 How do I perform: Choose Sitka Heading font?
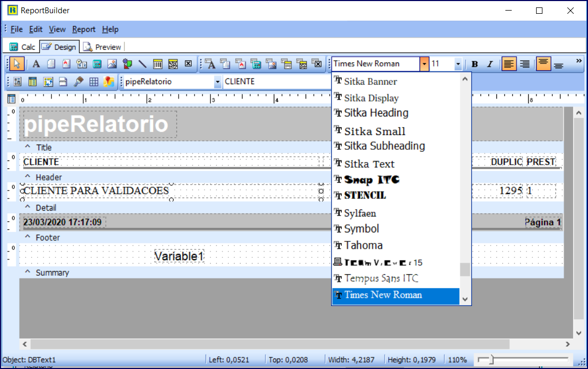point(396,113)
